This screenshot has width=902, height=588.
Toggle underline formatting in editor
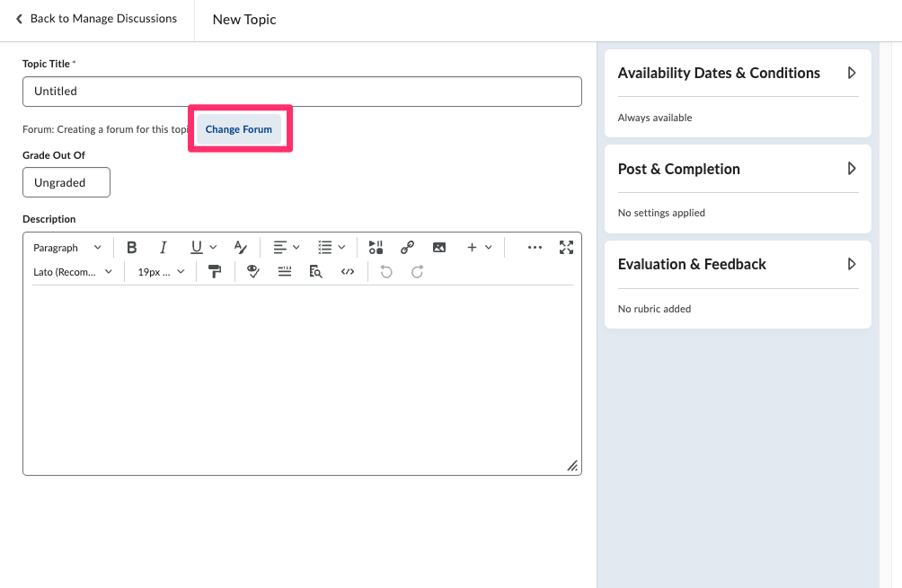coord(196,248)
